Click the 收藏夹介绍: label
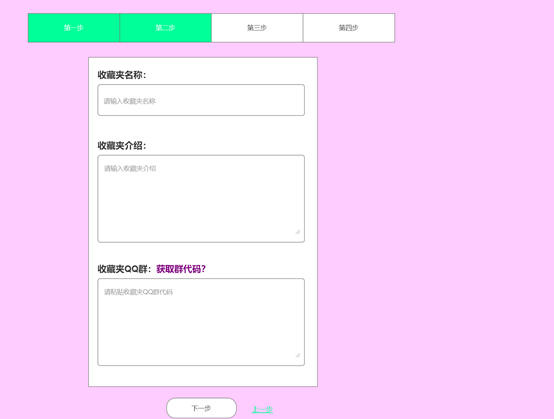Viewport: 554px width, 419px height. pos(122,146)
